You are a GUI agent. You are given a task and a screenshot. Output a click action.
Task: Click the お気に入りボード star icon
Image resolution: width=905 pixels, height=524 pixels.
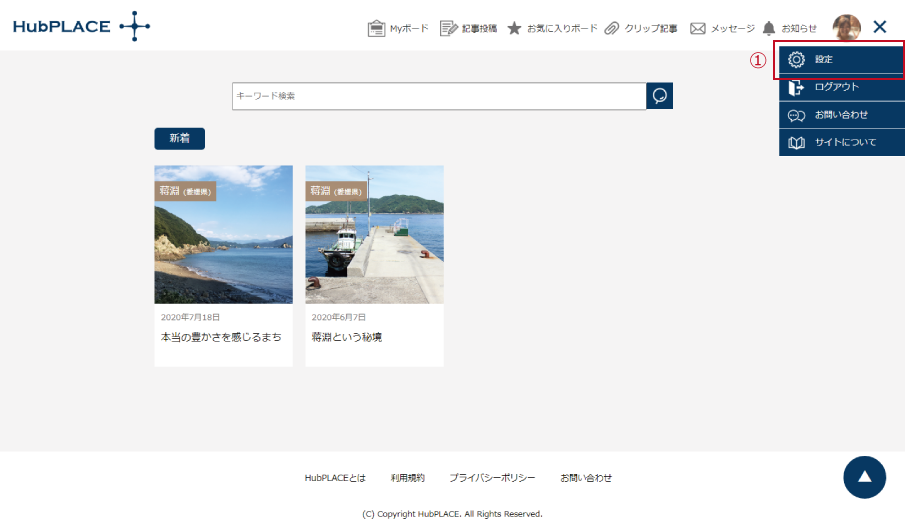click(514, 28)
